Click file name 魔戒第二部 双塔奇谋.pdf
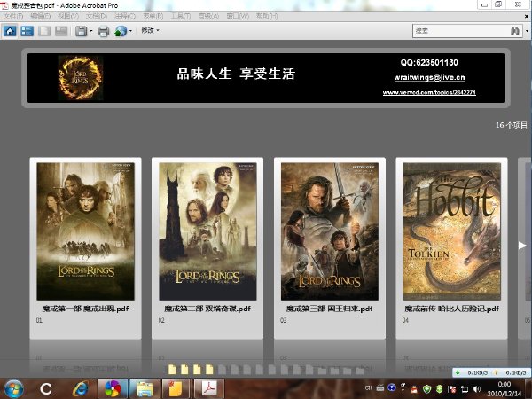The width and height of the screenshot is (532, 399). 207,309
